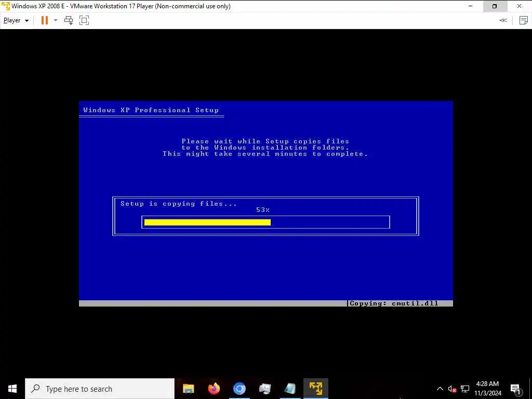Image resolution: width=532 pixels, height=399 pixels.
Task: Focus the Type here to search box
Action: (x=100, y=389)
